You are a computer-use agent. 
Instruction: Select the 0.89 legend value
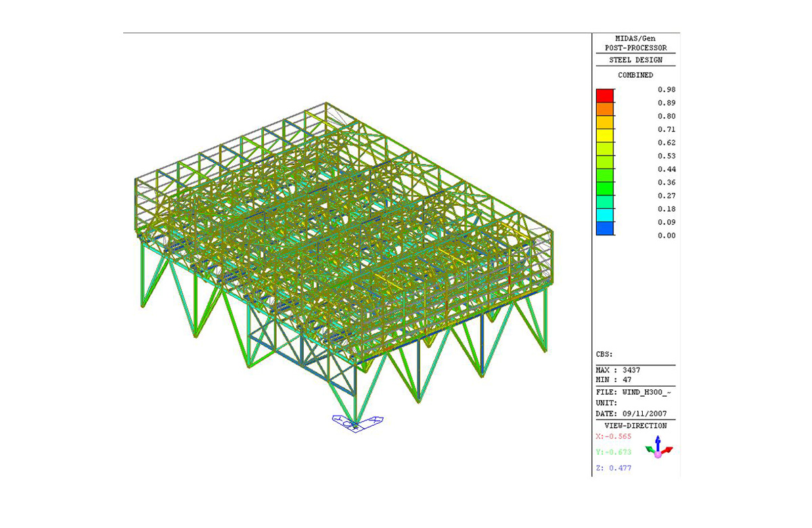coord(666,103)
